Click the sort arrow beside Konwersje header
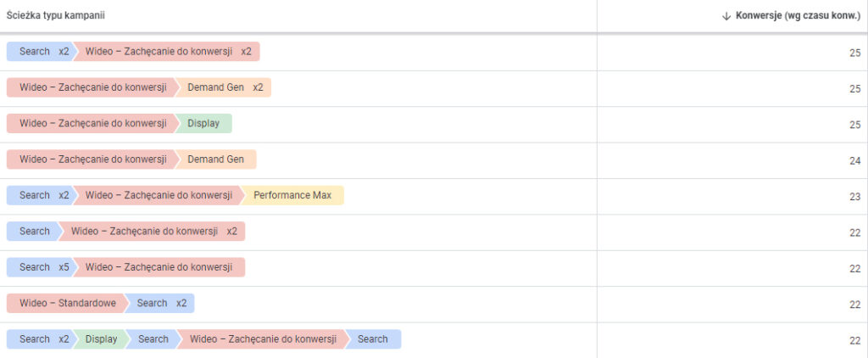Viewport: 868px width, 358px height. point(726,16)
